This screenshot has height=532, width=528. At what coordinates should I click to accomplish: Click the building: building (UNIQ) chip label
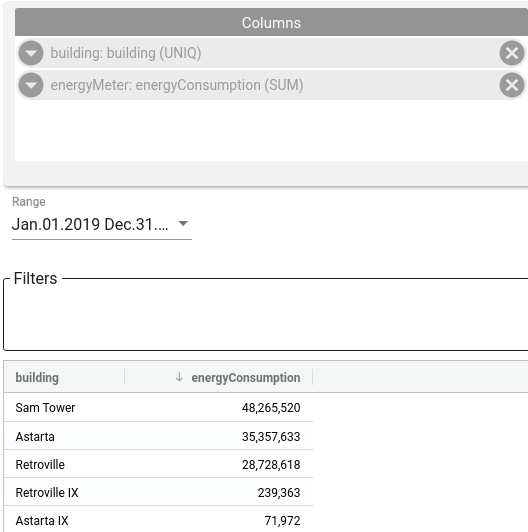tap(126, 53)
